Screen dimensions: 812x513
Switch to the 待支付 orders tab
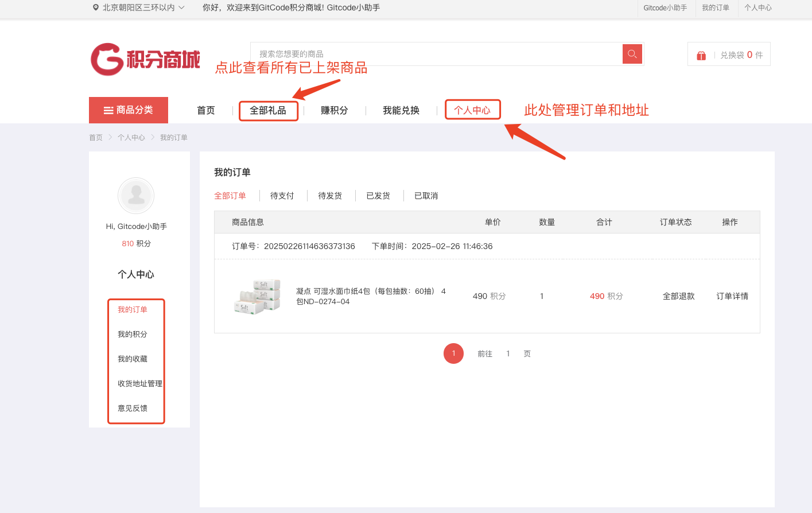tap(282, 196)
